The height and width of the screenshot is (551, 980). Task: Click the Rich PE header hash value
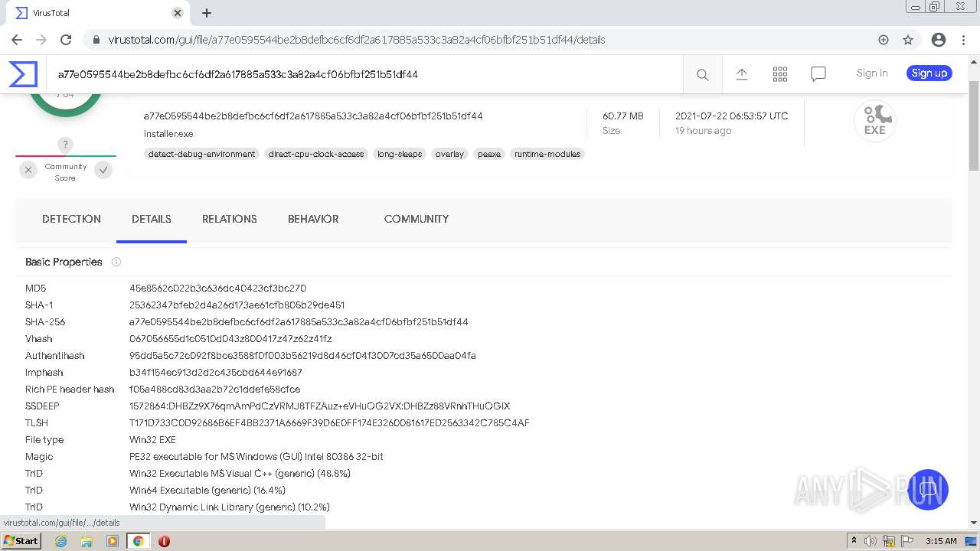coord(214,390)
